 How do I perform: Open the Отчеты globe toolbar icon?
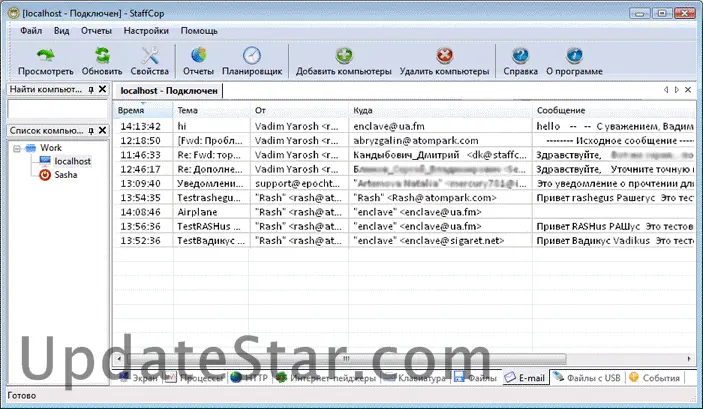(198, 55)
